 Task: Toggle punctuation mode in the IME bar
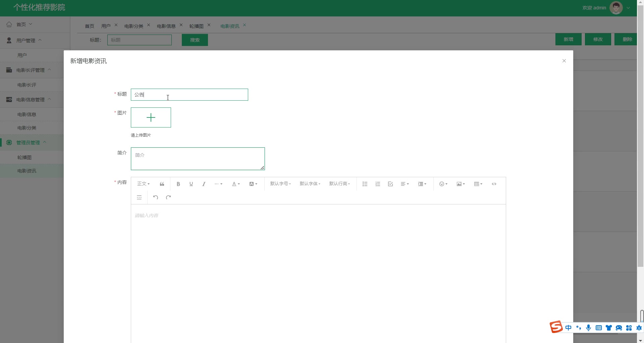point(579,328)
